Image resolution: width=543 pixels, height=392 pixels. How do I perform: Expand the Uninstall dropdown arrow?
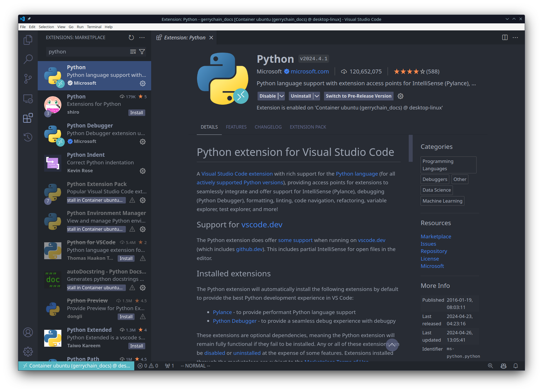(x=316, y=96)
